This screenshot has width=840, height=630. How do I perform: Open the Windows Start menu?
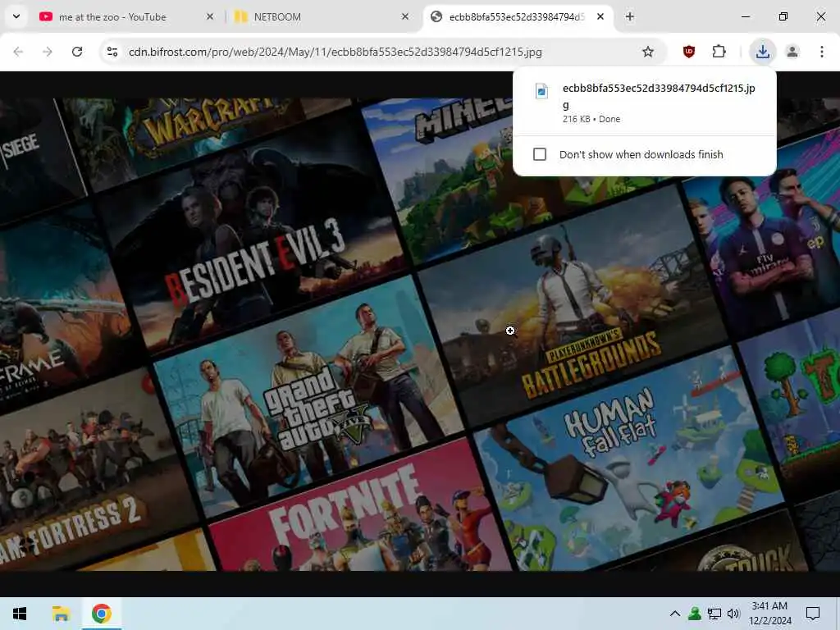[x=20, y=614]
